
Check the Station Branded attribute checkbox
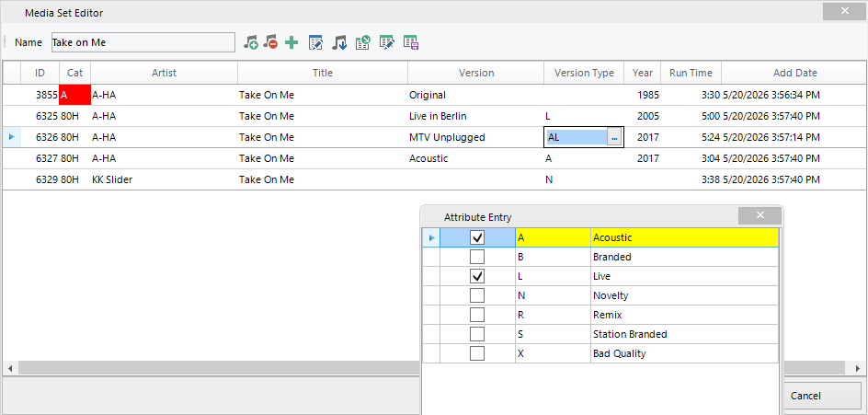pyautogui.click(x=477, y=335)
